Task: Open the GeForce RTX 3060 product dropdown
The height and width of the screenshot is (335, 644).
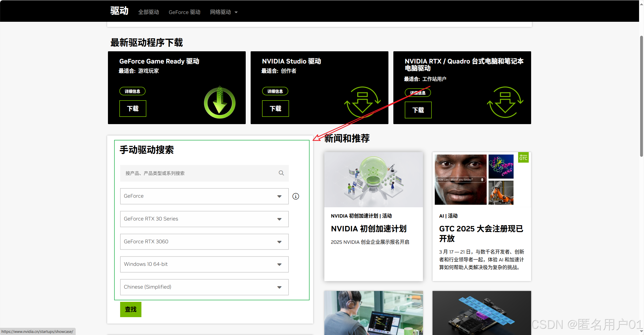Action: coord(204,242)
